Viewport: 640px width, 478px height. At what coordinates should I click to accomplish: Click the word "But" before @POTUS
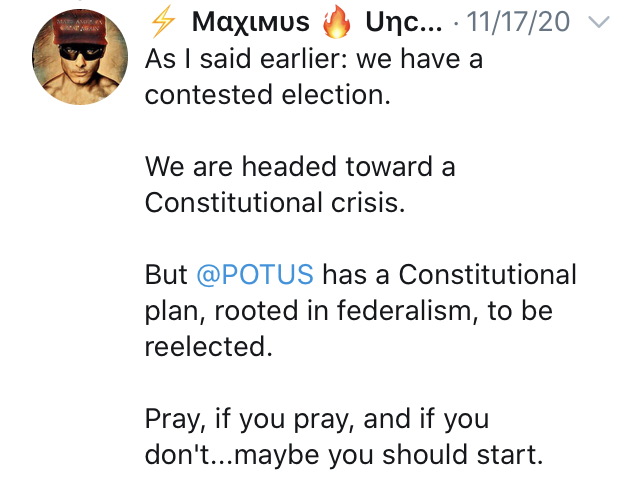pyautogui.click(x=166, y=274)
